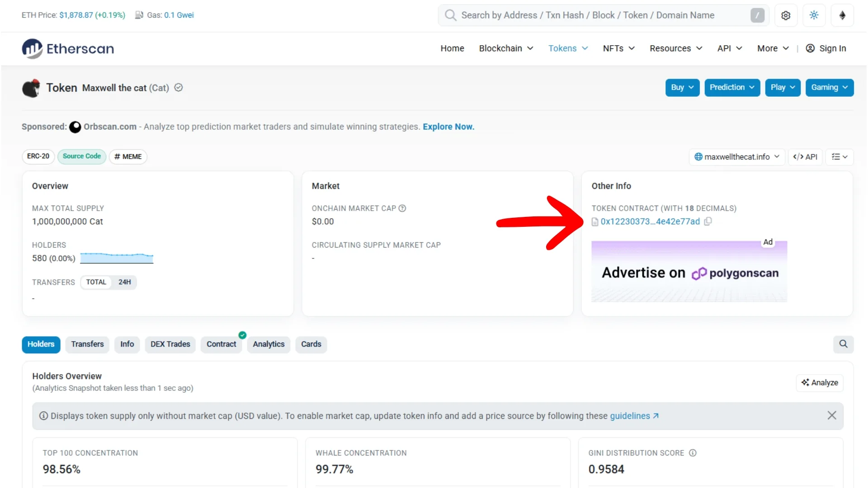The image size is (868, 488).
Task: Select TOTAL transfers toggle
Action: 96,282
